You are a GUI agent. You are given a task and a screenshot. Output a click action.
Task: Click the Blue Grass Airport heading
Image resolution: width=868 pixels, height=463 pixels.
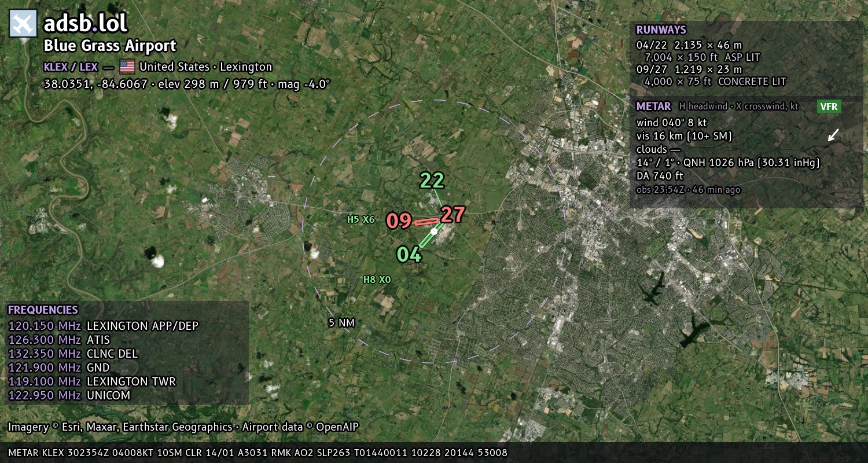(x=110, y=46)
